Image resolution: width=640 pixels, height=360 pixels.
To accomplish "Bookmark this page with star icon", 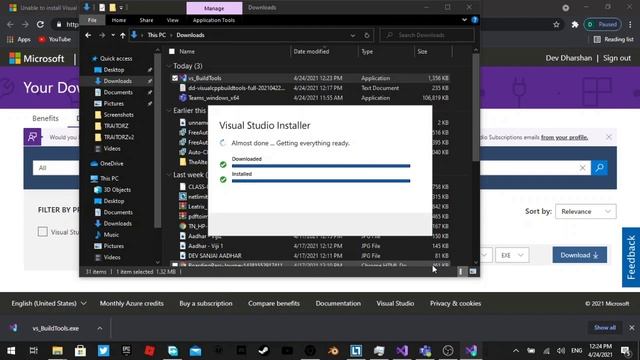I will click(x=556, y=24).
